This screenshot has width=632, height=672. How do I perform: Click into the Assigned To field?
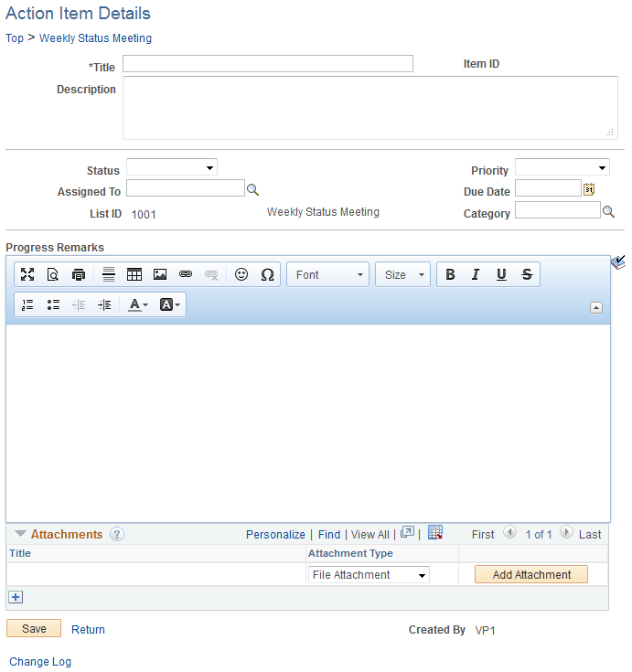pos(186,187)
